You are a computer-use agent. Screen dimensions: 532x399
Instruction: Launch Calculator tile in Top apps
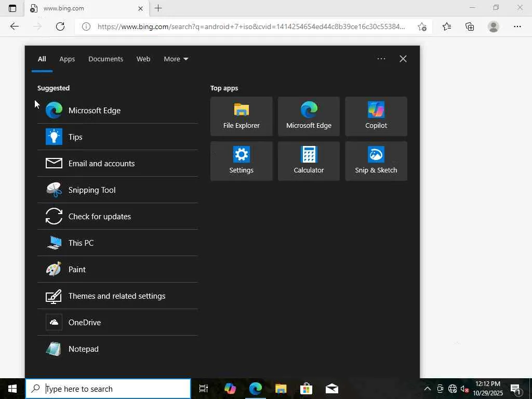point(309,161)
